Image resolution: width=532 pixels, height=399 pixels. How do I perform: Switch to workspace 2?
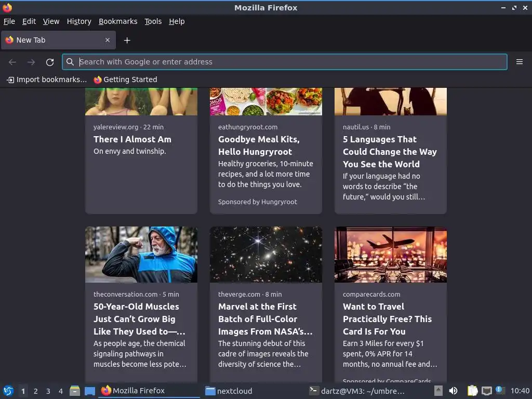pos(36,391)
